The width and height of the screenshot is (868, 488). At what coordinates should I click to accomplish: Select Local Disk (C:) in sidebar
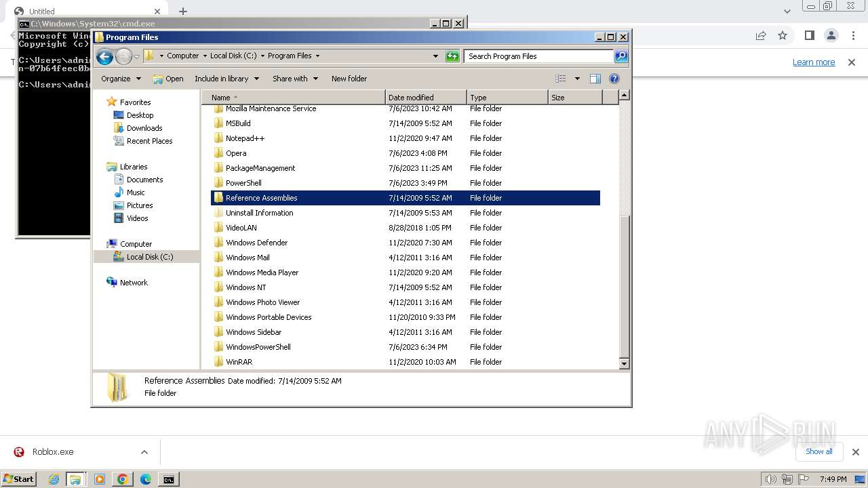(x=149, y=257)
